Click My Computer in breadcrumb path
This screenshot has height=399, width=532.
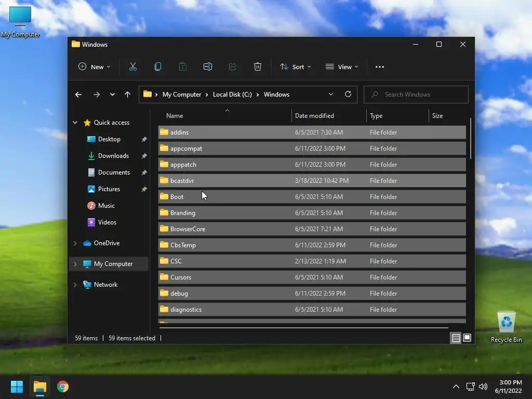click(182, 95)
